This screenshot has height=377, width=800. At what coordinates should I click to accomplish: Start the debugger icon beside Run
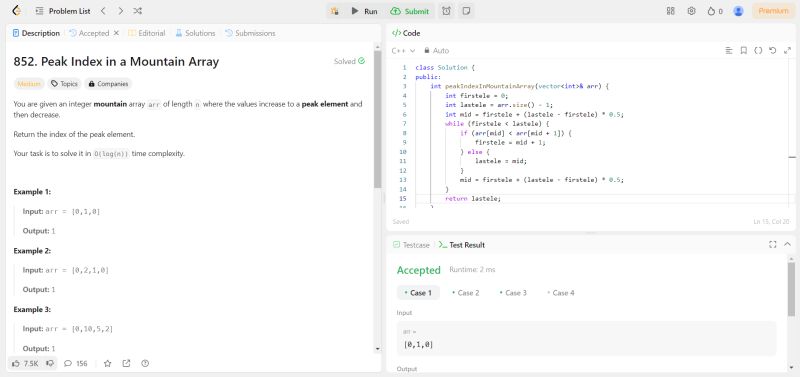pyautogui.click(x=335, y=11)
